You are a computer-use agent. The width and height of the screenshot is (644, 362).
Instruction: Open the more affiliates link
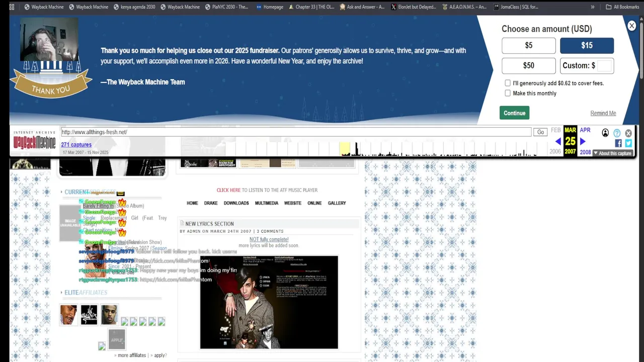point(131,355)
